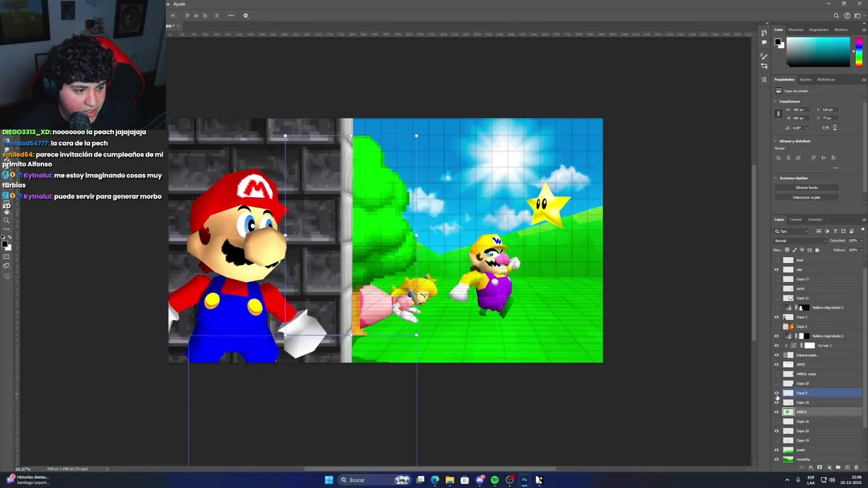Open the Ajustes tab

tap(806, 79)
